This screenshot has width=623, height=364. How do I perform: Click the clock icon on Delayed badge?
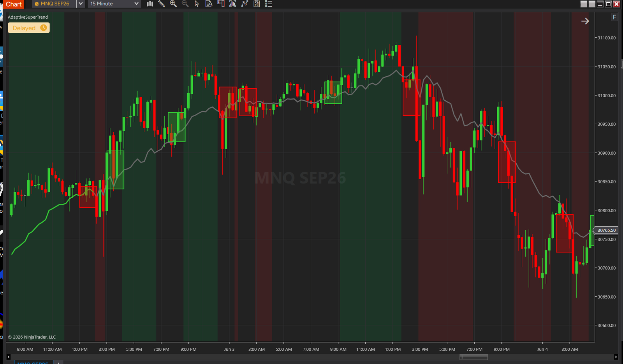coord(44,28)
